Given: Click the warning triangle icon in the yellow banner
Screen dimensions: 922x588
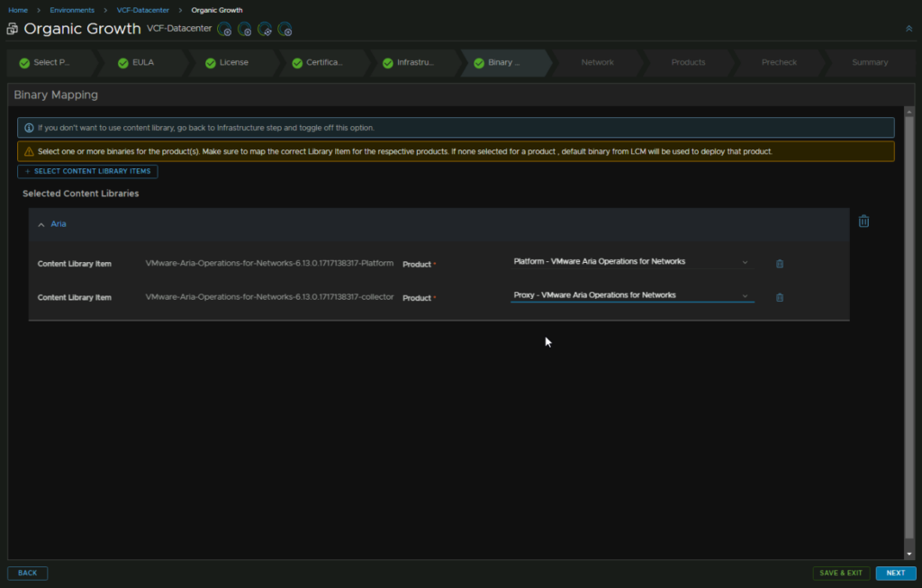Looking at the screenshot, I should pyautogui.click(x=29, y=151).
